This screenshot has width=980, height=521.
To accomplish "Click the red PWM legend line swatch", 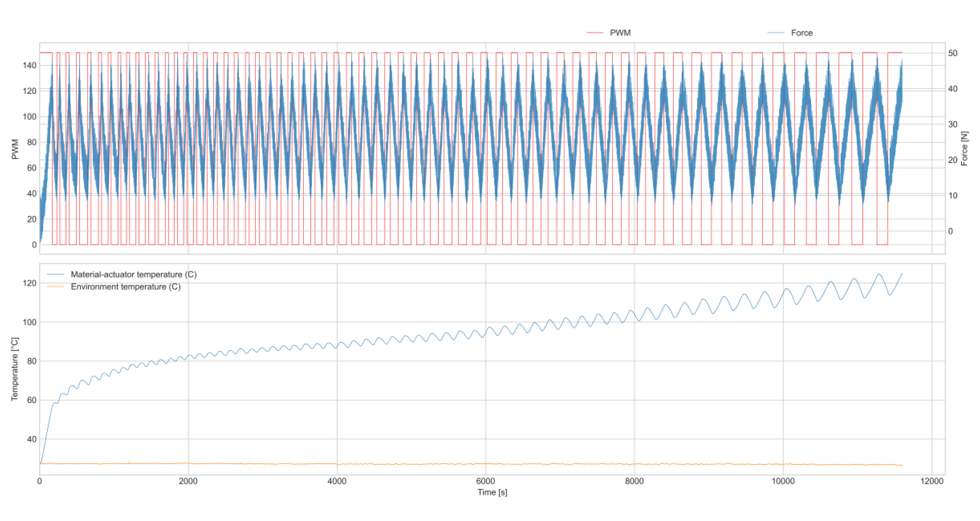I will click(595, 33).
